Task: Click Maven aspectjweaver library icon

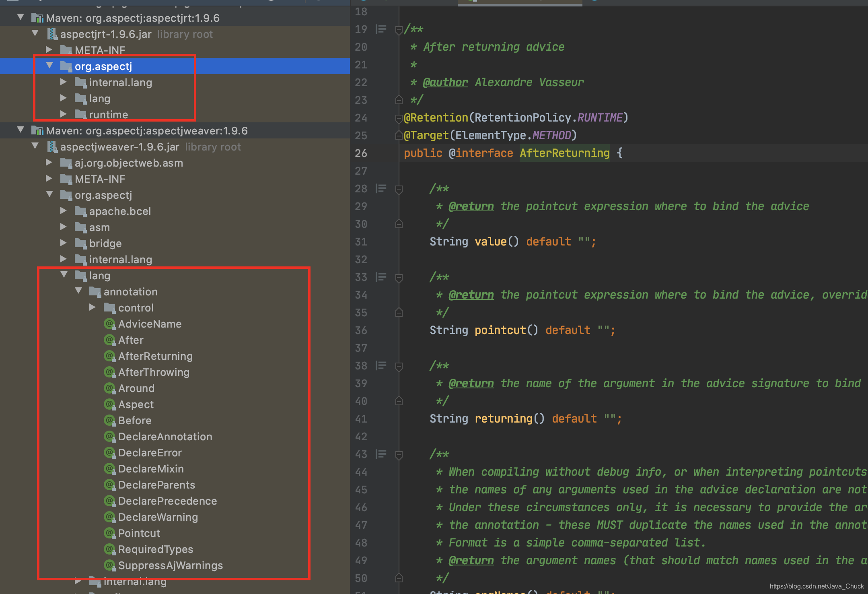Action: [38, 131]
